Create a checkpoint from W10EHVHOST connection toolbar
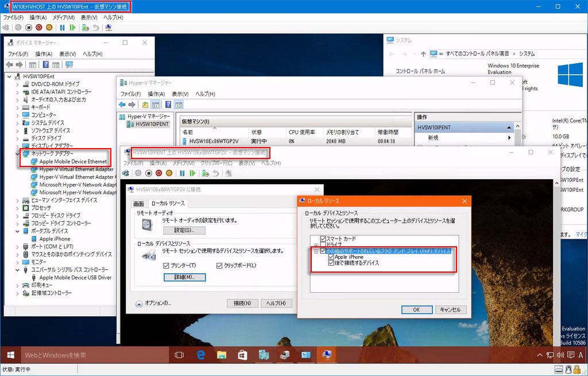 point(86,28)
